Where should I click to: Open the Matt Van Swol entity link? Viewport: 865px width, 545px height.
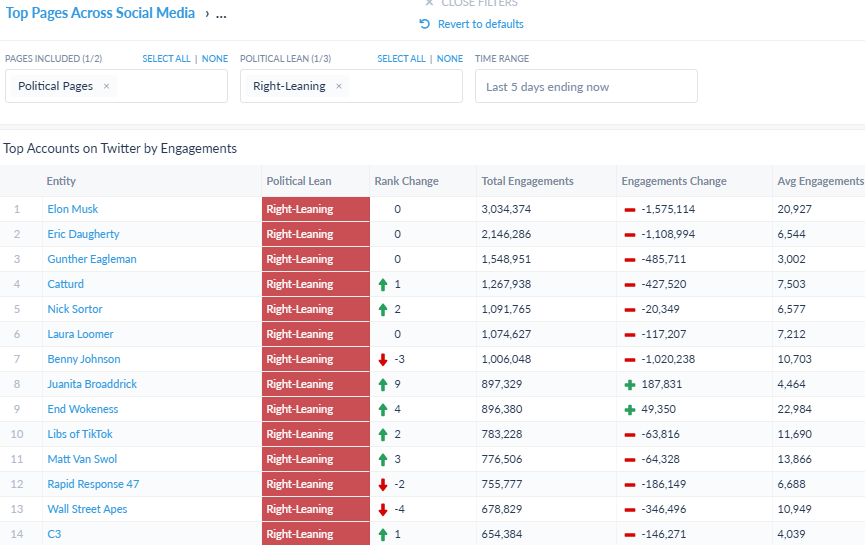coord(82,459)
